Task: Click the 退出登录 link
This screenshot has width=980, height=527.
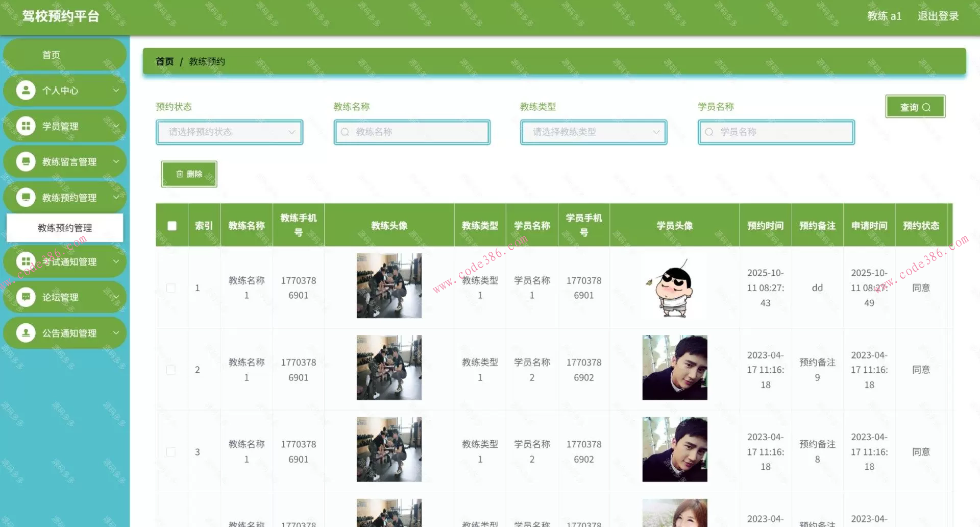Action: tap(937, 16)
